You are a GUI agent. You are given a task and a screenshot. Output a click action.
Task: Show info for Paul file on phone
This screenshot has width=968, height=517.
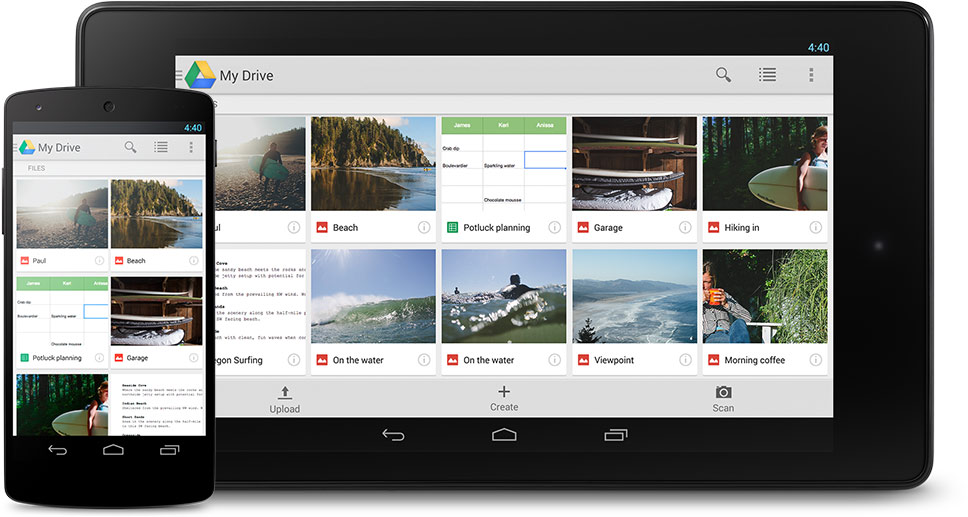pyautogui.click(x=99, y=261)
